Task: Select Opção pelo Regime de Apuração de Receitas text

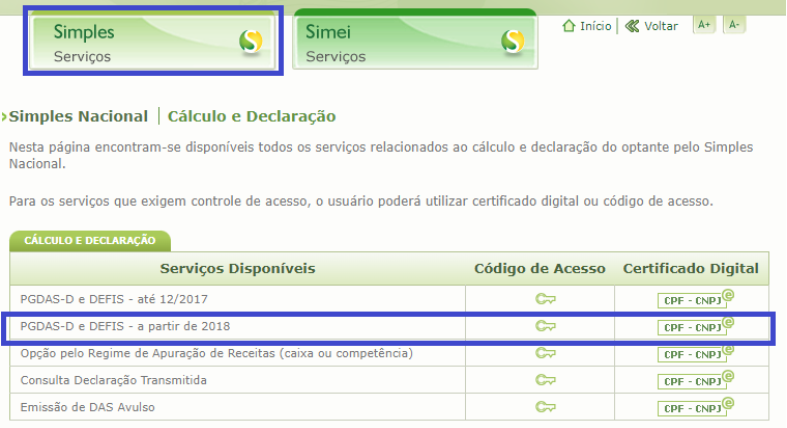Action: pos(216,354)
